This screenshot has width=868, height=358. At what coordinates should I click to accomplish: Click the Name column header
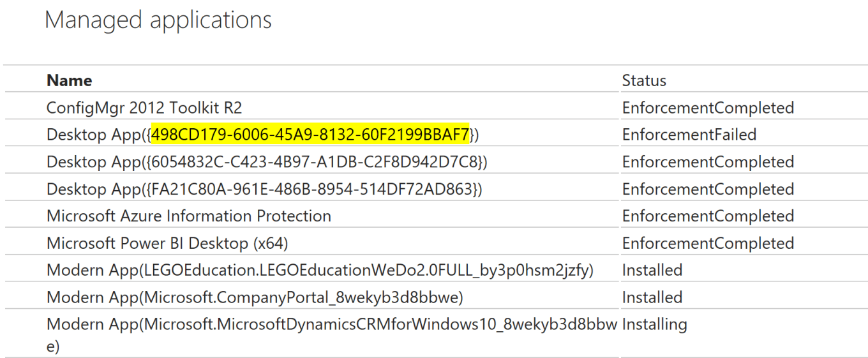tap(69, 80)
